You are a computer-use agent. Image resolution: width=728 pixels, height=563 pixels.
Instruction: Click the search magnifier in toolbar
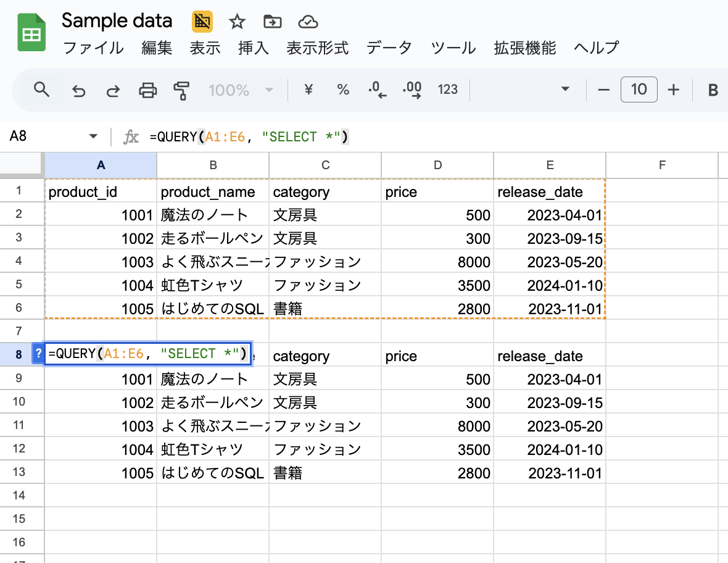tap(41, 90)
